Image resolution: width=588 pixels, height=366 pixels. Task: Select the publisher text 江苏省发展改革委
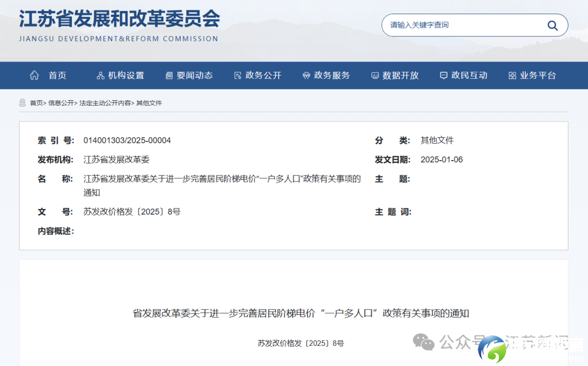click(x=117, y=160)
